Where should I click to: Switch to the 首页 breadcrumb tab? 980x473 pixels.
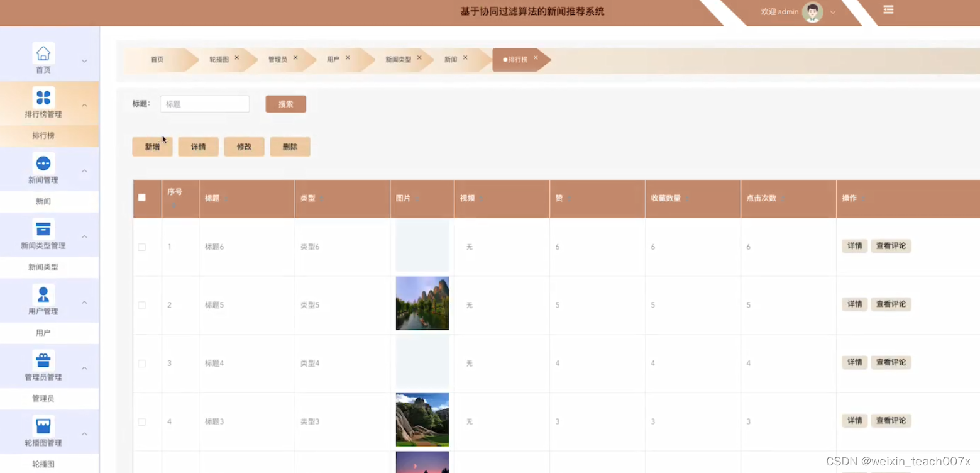157,60
